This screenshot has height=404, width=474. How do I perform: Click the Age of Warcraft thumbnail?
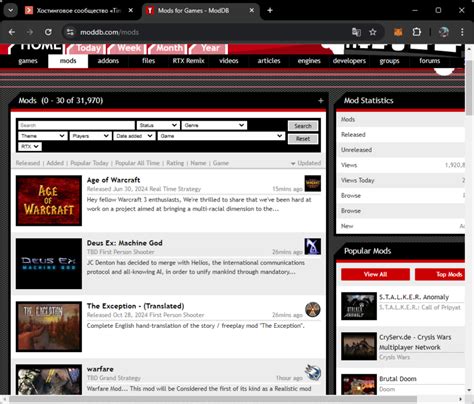coord(49,201)
